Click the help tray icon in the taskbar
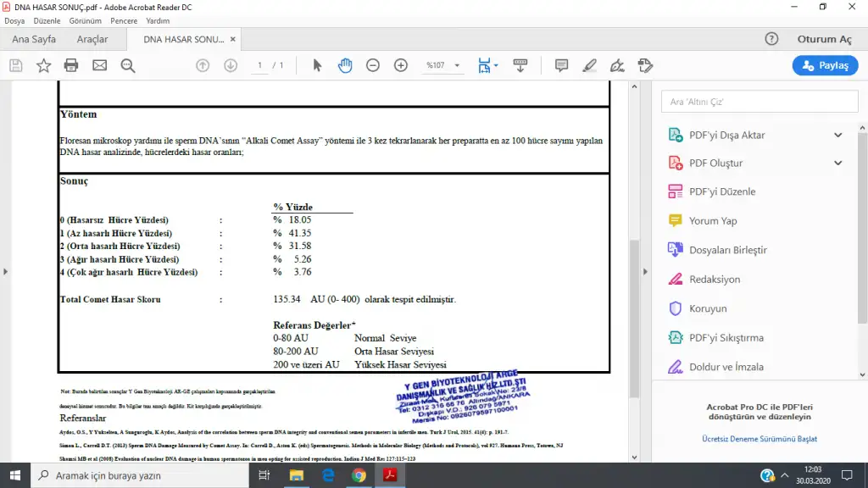The width and height of the screenshot is (868, 488). (767, 475)
